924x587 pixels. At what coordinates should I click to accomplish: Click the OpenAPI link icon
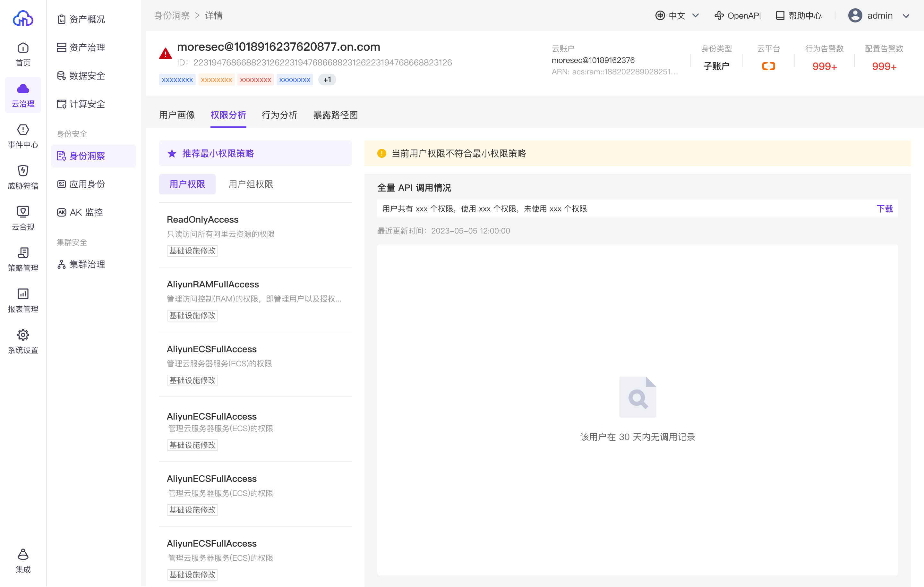(x=719, y=16)
